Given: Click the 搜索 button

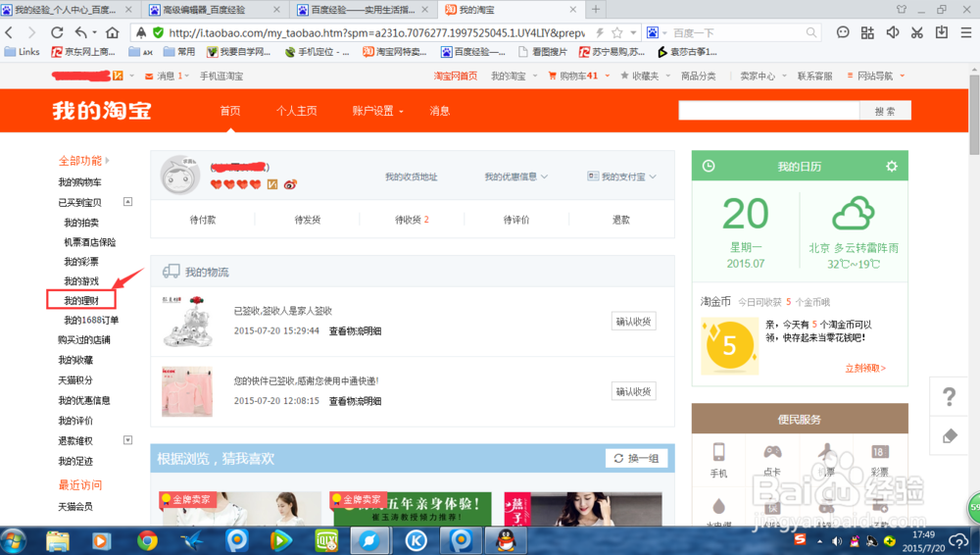Looking at the screenshot, I should click(885, 111).
